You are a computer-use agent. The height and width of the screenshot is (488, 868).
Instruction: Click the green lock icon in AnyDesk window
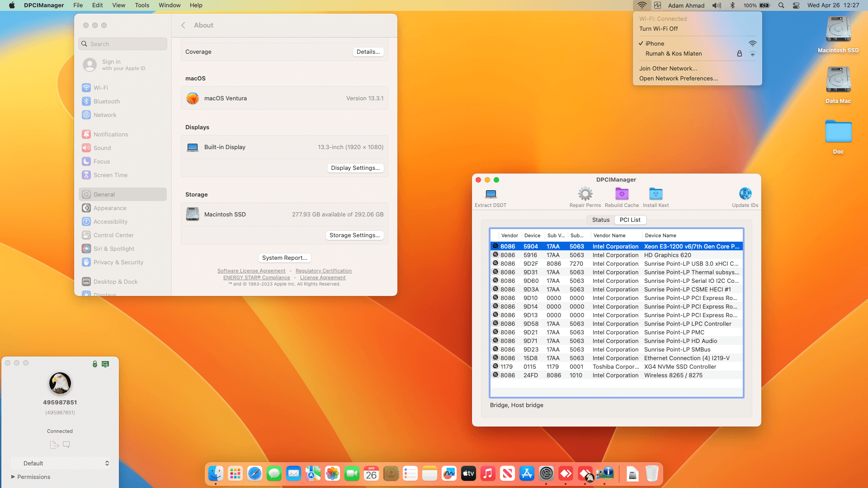[95, 364]
